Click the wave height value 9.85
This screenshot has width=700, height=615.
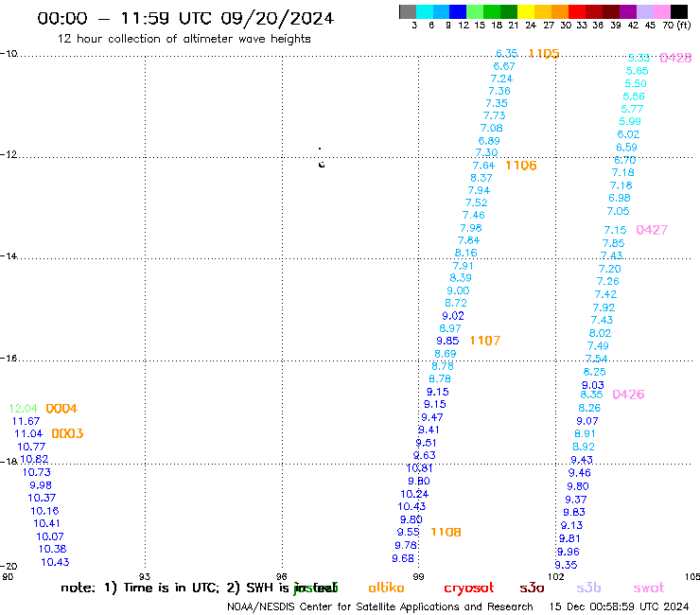pyautogui.click(x=447, y=341)
